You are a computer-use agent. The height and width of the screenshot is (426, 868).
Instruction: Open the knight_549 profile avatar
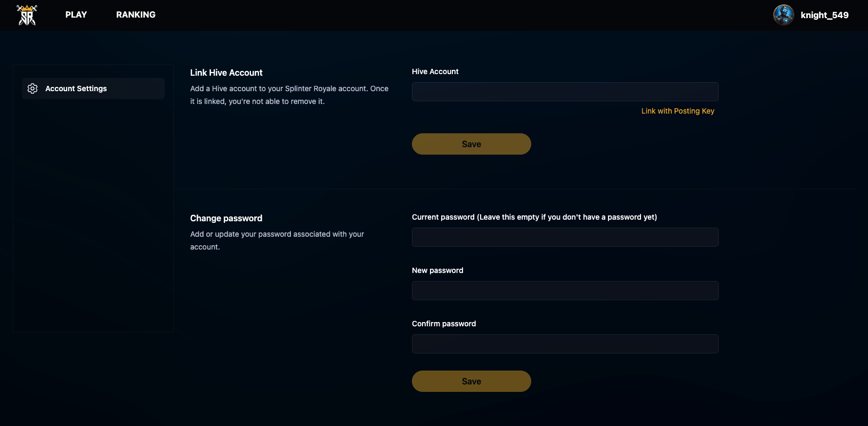pyautogui.click(x=783, y=15)
